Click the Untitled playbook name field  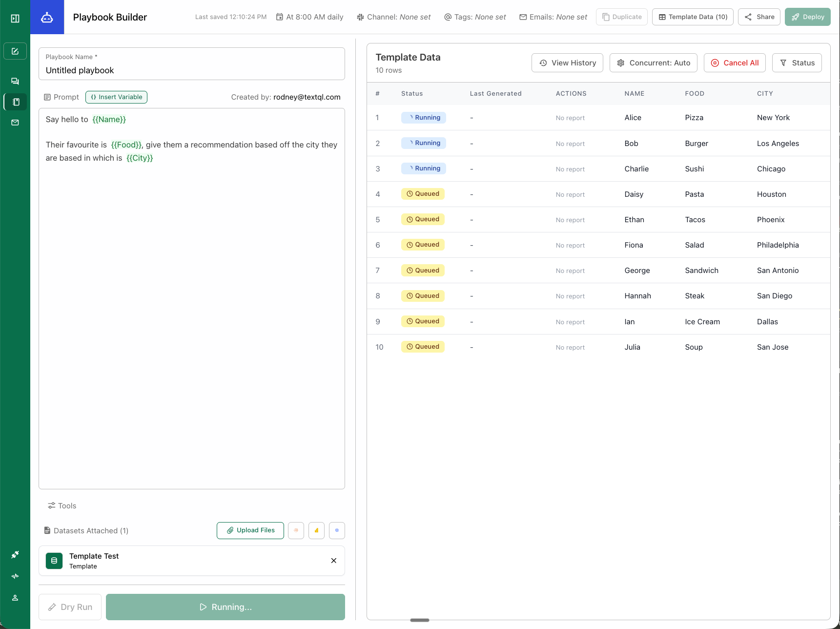pyautogui.click(x=191, y=70)
